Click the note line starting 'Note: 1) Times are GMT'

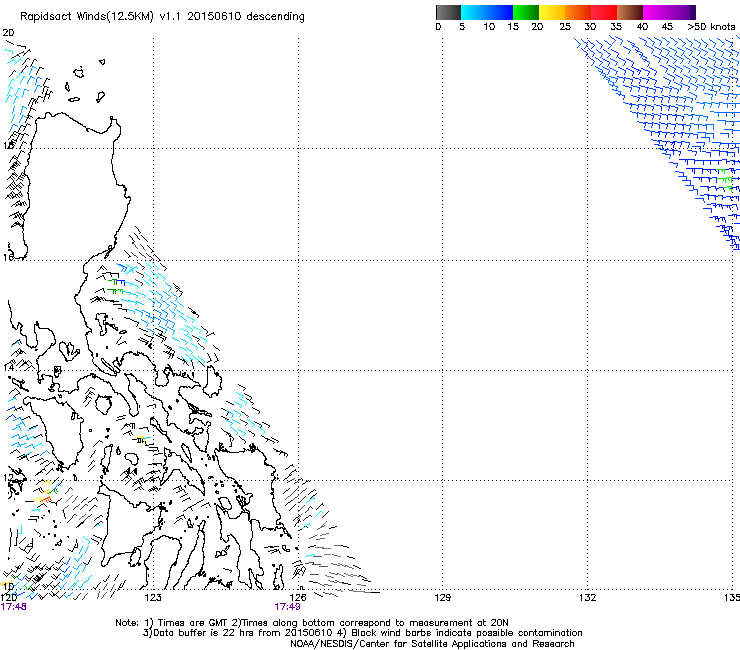click(x=311, y=623)
